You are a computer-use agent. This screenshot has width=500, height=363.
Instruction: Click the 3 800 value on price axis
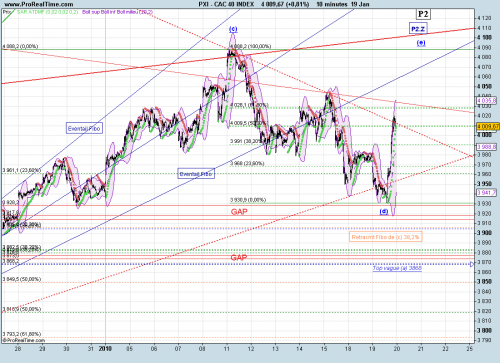pyautogui.click(x=484, y=330)
